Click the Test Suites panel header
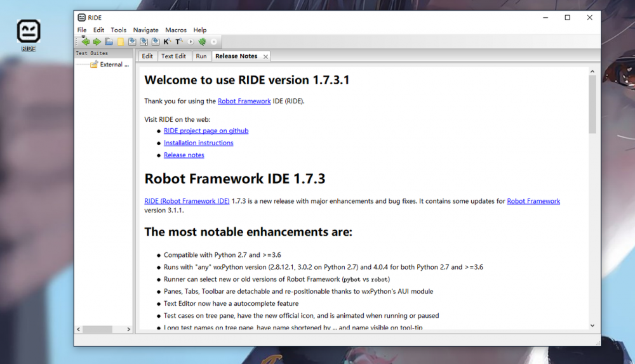Viewport: 635px width, 364px height. pyautogui.click(x=104, y=53)
